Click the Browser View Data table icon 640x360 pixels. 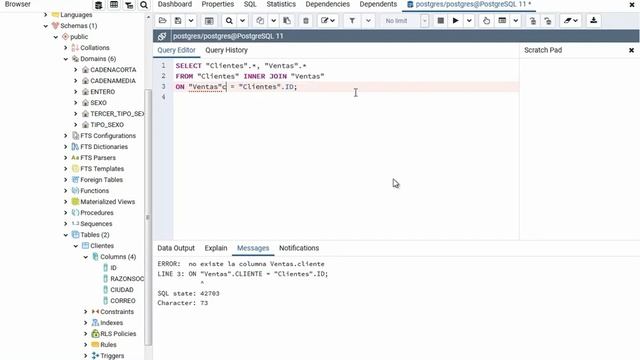pos(114,5)
